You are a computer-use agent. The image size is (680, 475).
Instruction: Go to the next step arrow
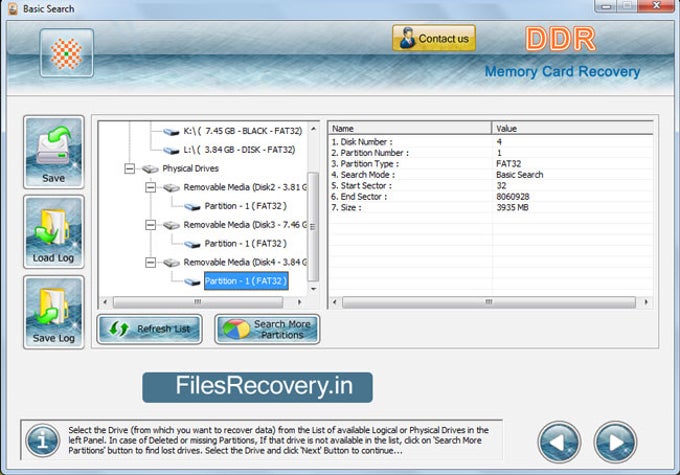click(615, 442)
